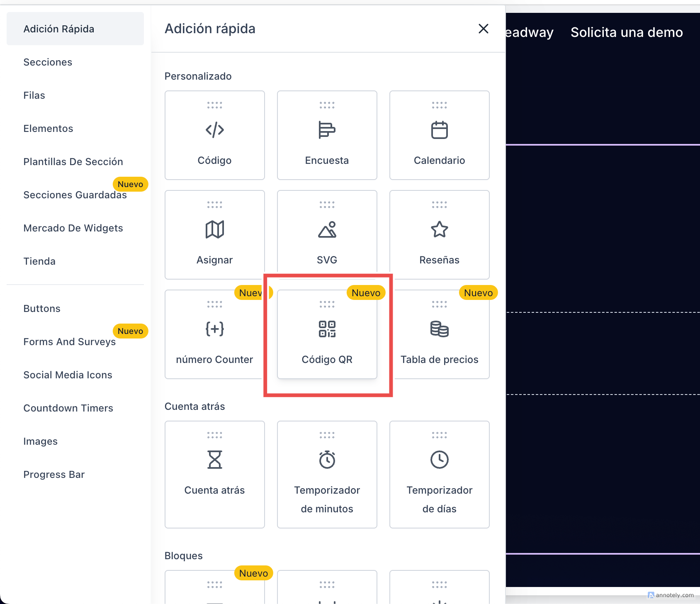This screenshot has width=700, height=604.
Task: Select the Cuenta atrás hourglass icon
Action: pos(214,460)
